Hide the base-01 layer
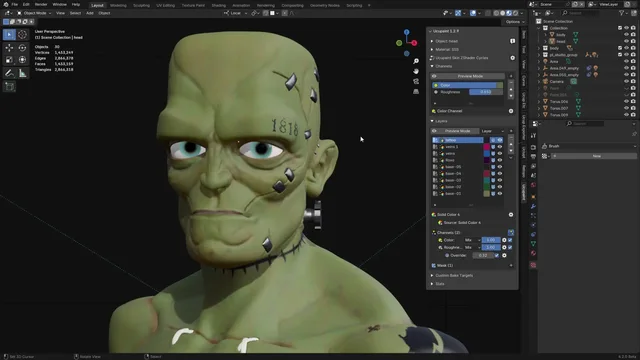This screenshot has width=640, height=360. click(x=500, y=194)
